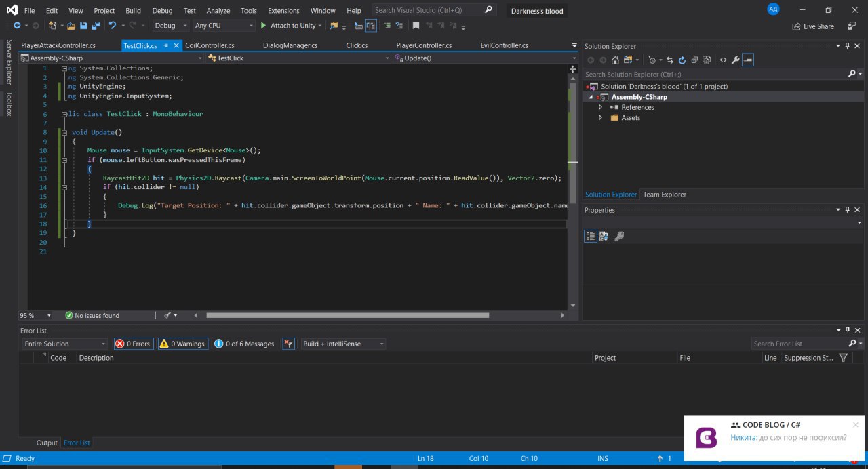Toggle the Errors filter button
868x469 pixels.
133,344
